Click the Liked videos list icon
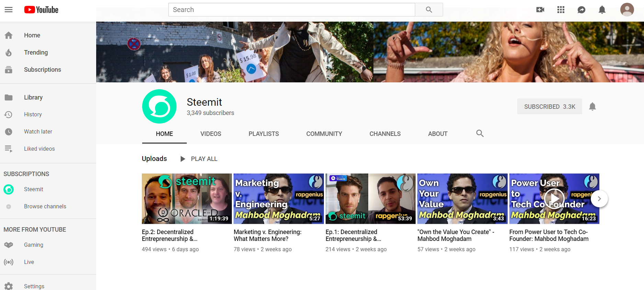The height and width of the screenshot is (290, 644). [9, 149]
